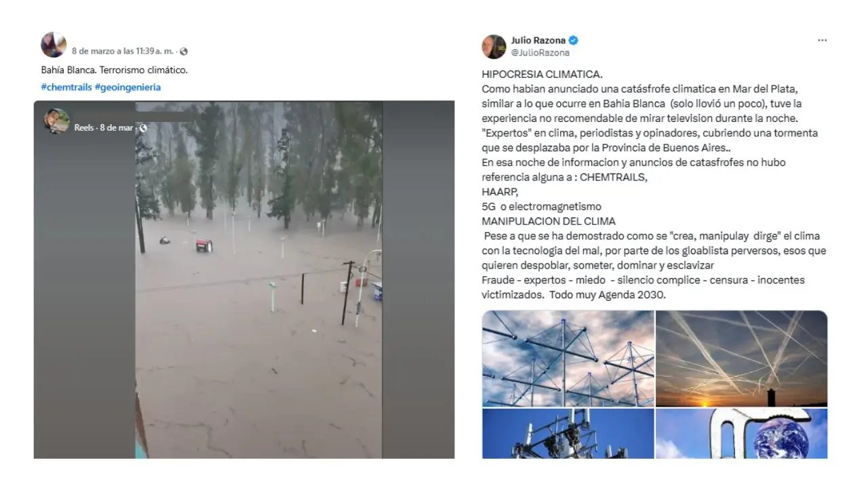Click the Julio Razona display name
The height and width of the screenshot is (488, 868).
click(538, 40)
